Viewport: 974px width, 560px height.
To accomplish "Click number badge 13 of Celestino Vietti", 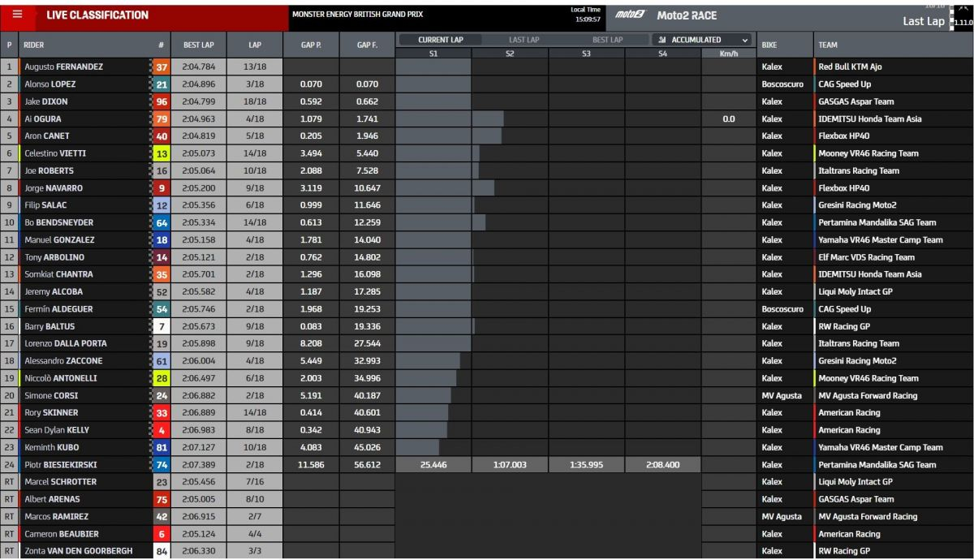I will tap(162, 153).
